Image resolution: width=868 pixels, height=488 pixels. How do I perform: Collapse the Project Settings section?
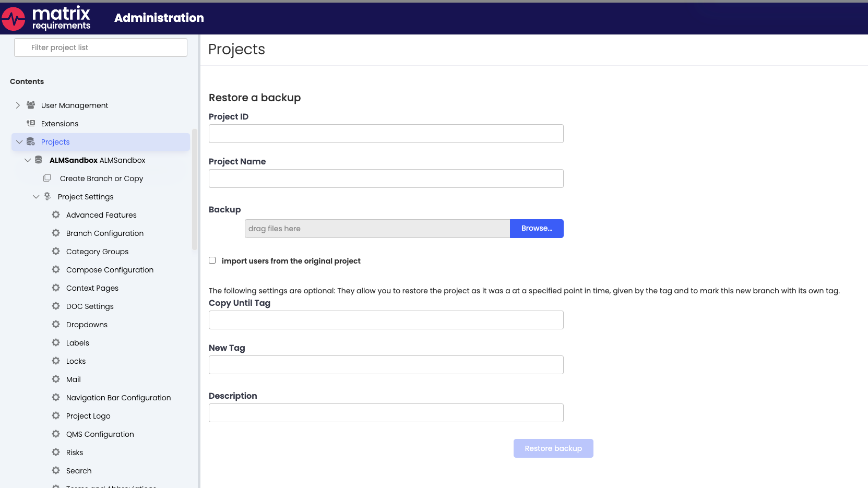(36, 196)
